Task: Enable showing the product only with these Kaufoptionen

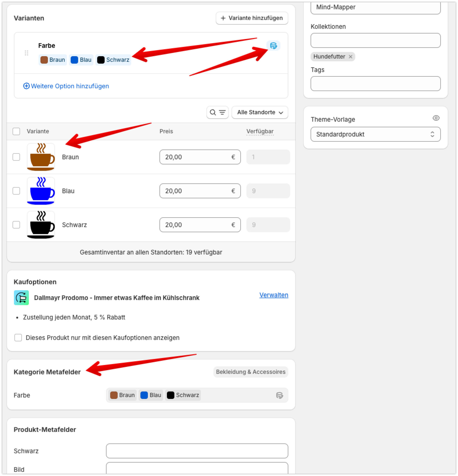Action: [18, 338]
